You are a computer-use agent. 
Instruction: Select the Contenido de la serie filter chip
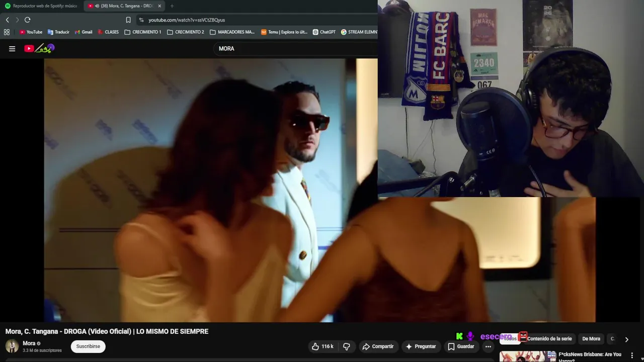click(549, 339)
